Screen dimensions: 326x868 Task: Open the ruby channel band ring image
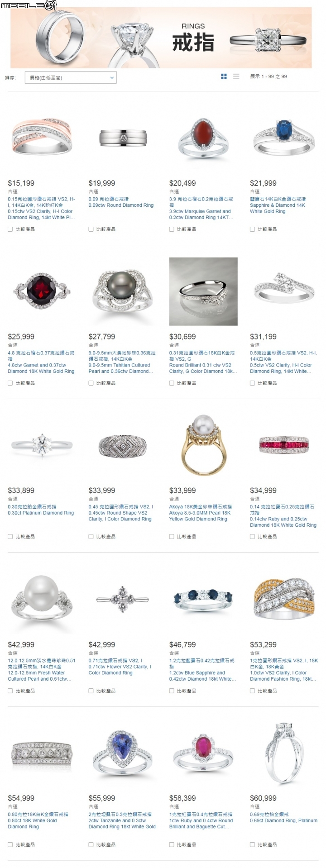click(x=284, y=445)
